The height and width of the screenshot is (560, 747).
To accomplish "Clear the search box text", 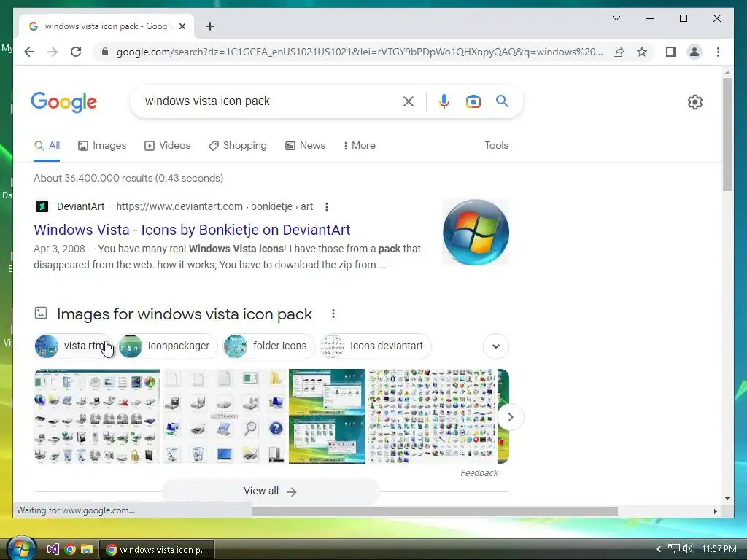I will tap(409, 101).
